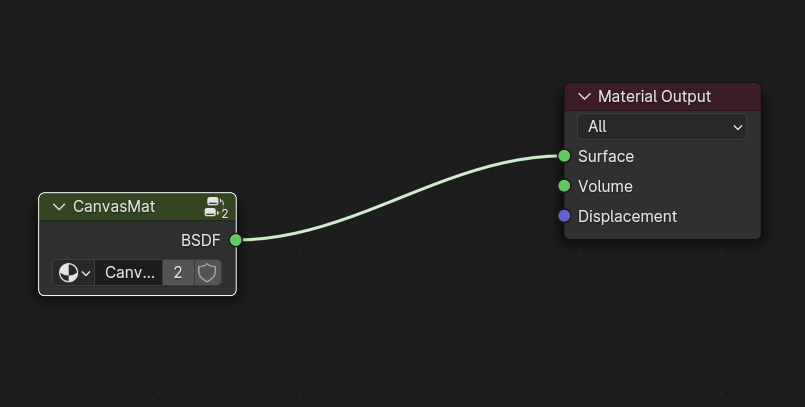Open the All target dropdown
This screenshot has height=407, width=805.
[662, 127]
